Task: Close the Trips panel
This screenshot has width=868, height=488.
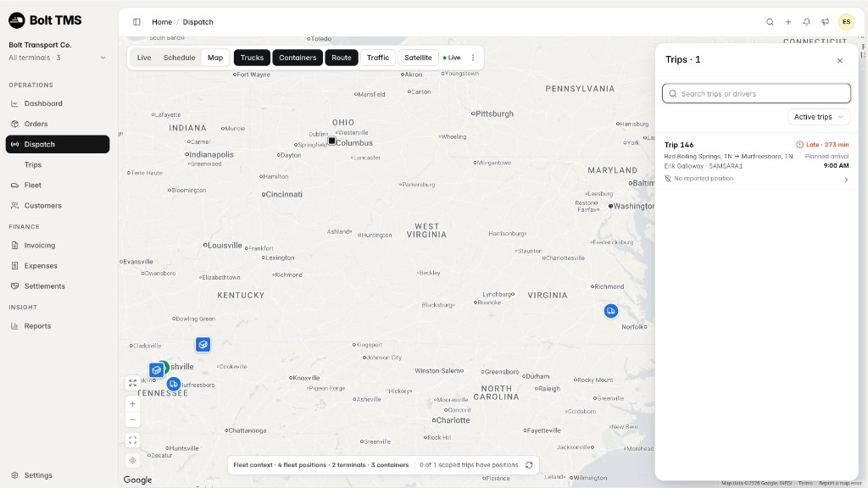Action: tap(840, 60)
